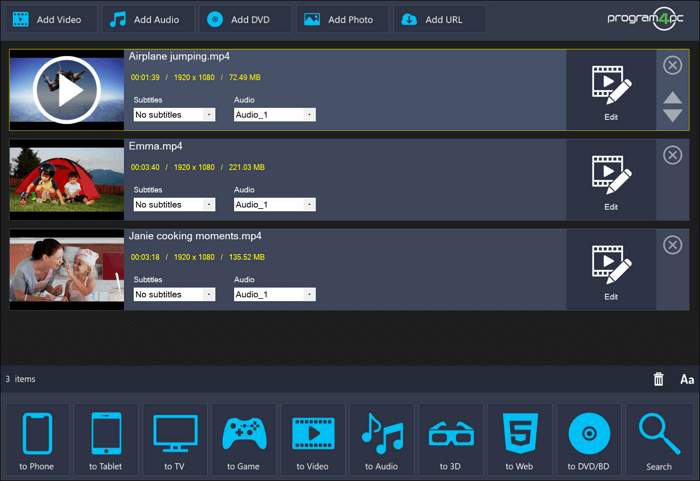The width and height of the screenshot is (700, 481).
Task: Play the Airplane jumping video preview
Action: click(67, 91)
